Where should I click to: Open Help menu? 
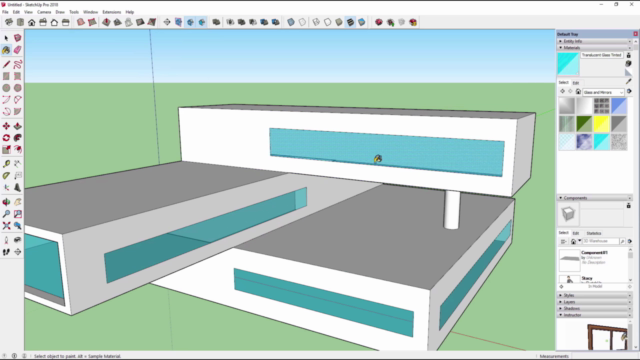click(x=129, y=12)
